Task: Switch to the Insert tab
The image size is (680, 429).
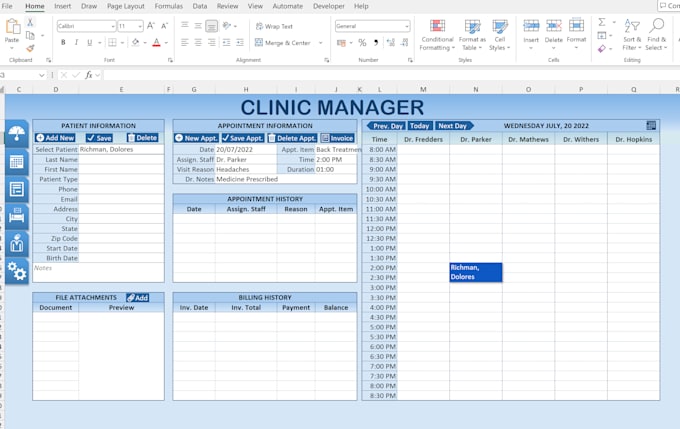Action: (62, 6)
